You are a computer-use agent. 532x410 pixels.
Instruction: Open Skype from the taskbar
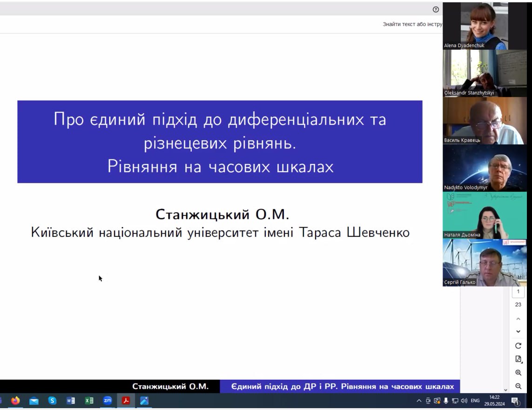[x=52, y=401]
